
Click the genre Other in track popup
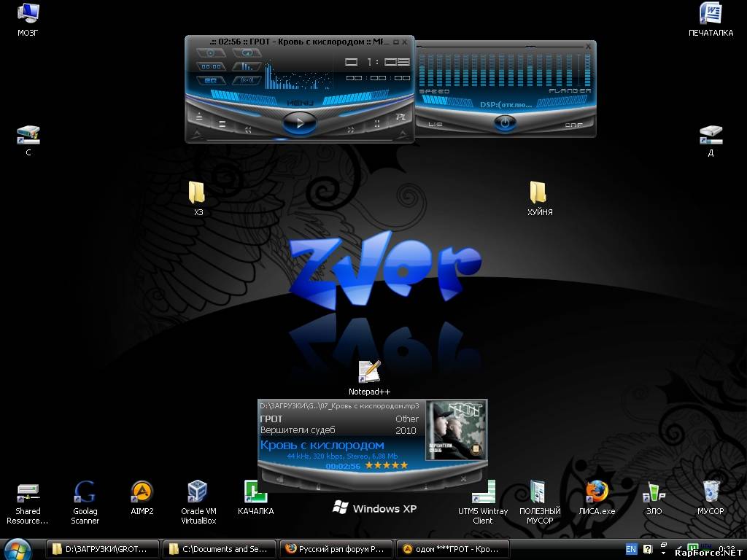407,419
